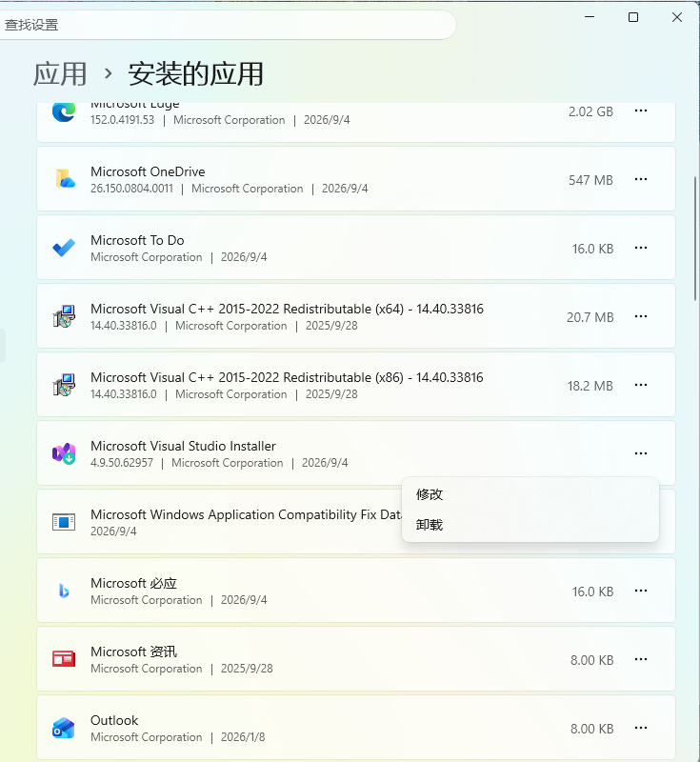
Task: Minimize the Settings window
Action: click(x=590, y=17)
